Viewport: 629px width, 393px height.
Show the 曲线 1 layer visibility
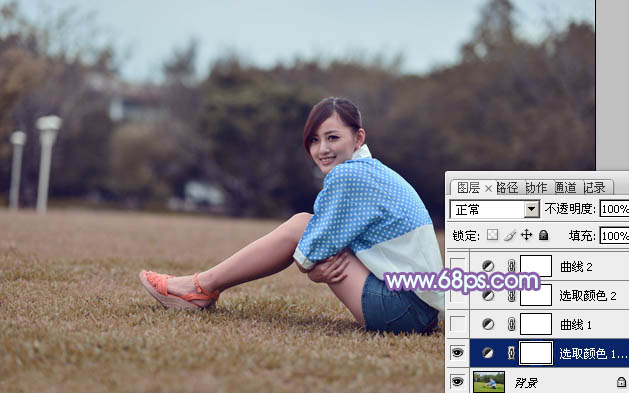pos(457,324)
